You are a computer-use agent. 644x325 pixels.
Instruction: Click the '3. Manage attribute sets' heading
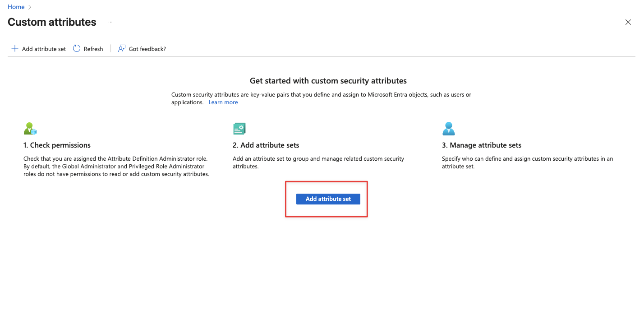coord(481,145)
